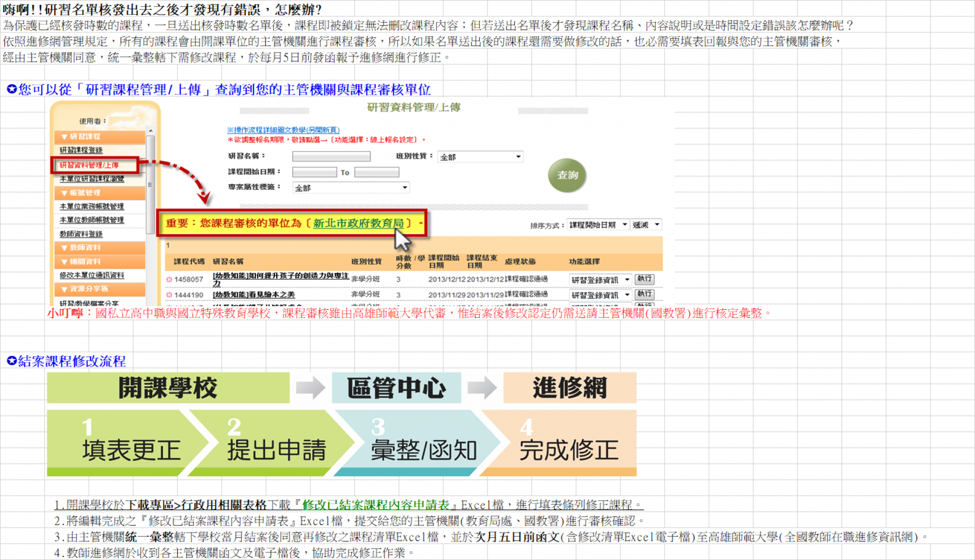Viewport: 975px width, 560px height.
Task: Click the 修改已結案課程內容申請表 green link
Action: [x=376, y=505]
